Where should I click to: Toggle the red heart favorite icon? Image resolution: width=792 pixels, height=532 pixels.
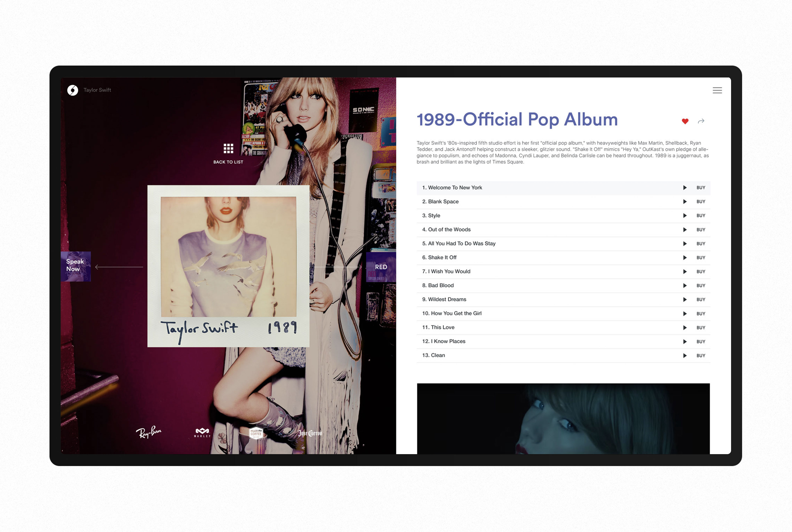pos(685,121)
